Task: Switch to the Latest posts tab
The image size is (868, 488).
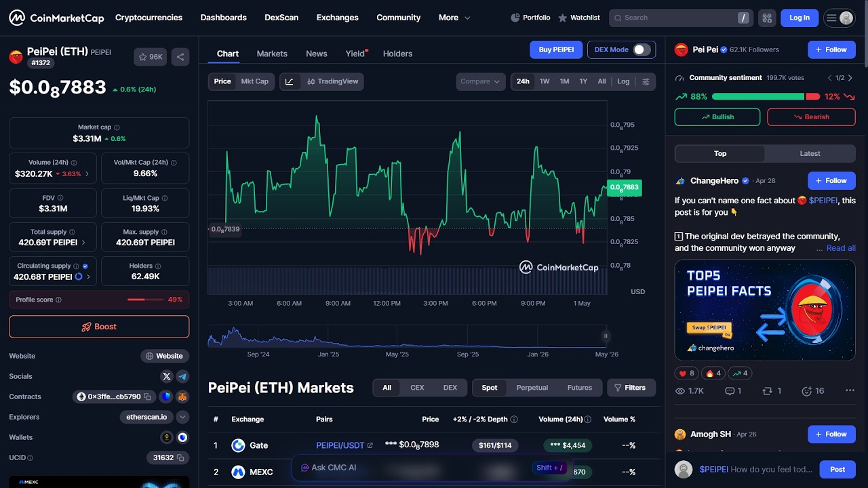Action: [810, 154]
